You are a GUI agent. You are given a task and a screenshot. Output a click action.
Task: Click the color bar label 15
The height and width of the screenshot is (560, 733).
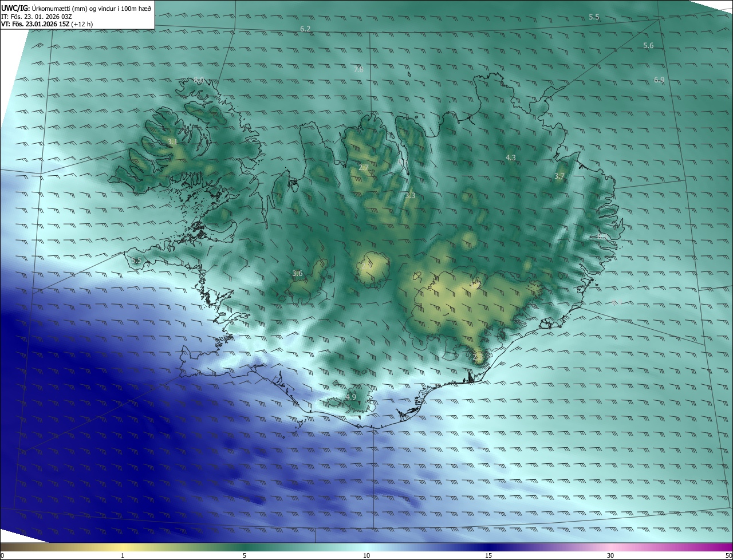[x=488, y=555]
